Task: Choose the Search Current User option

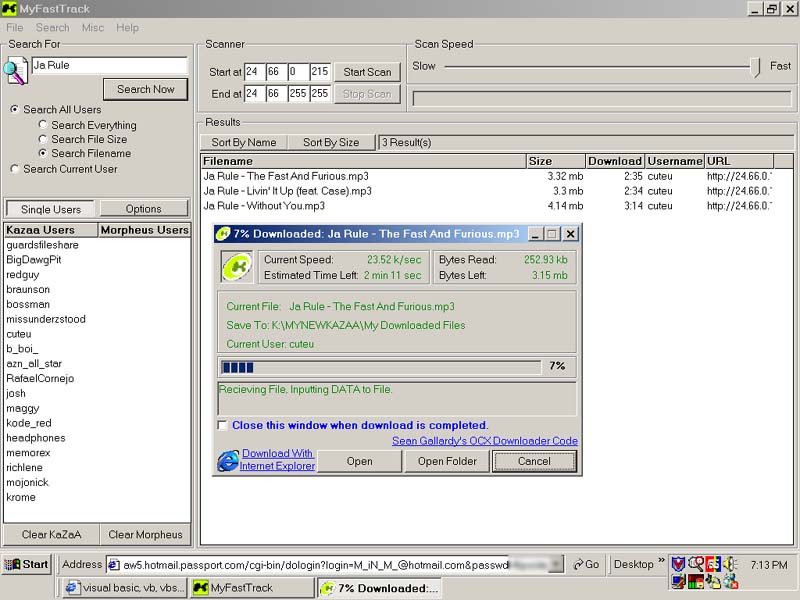Action: point(14,169)
